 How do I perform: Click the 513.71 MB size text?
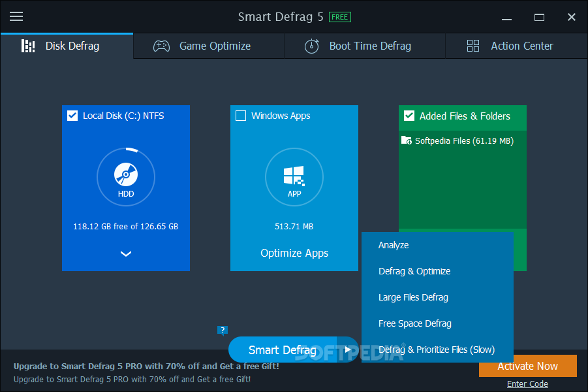(294, 227)
